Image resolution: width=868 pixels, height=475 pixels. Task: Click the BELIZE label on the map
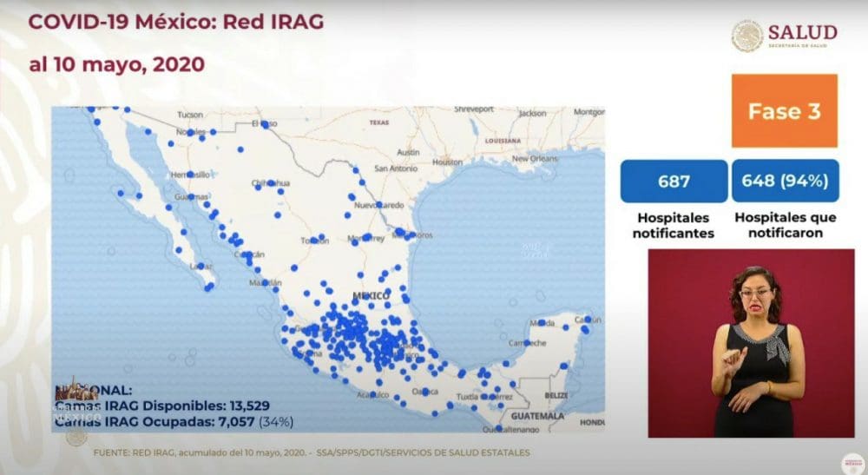(x=556, y=395)
